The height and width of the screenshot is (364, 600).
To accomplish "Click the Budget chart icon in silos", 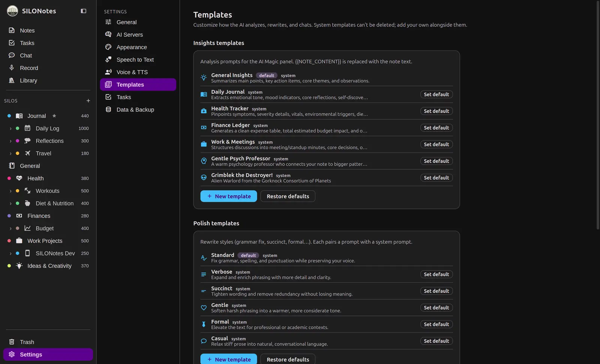I will (27, 228).
